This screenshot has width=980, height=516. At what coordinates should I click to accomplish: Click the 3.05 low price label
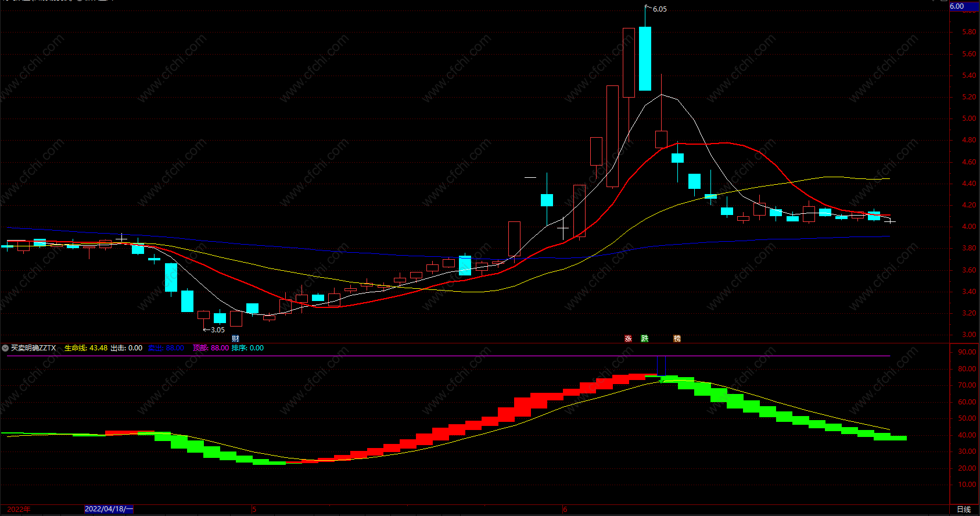[x=217, y=330]
